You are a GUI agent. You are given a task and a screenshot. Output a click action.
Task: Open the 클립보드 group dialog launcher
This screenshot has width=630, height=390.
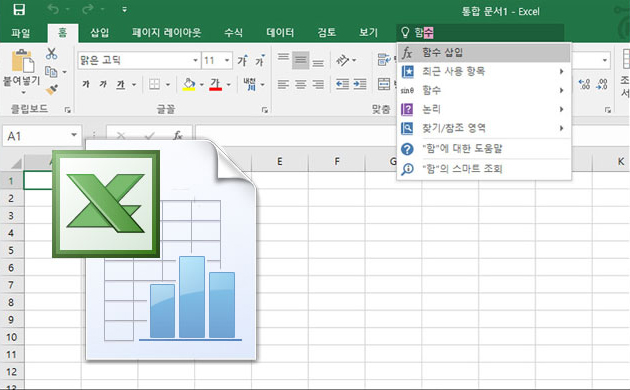pyautogui.click(x=67, y=110)
